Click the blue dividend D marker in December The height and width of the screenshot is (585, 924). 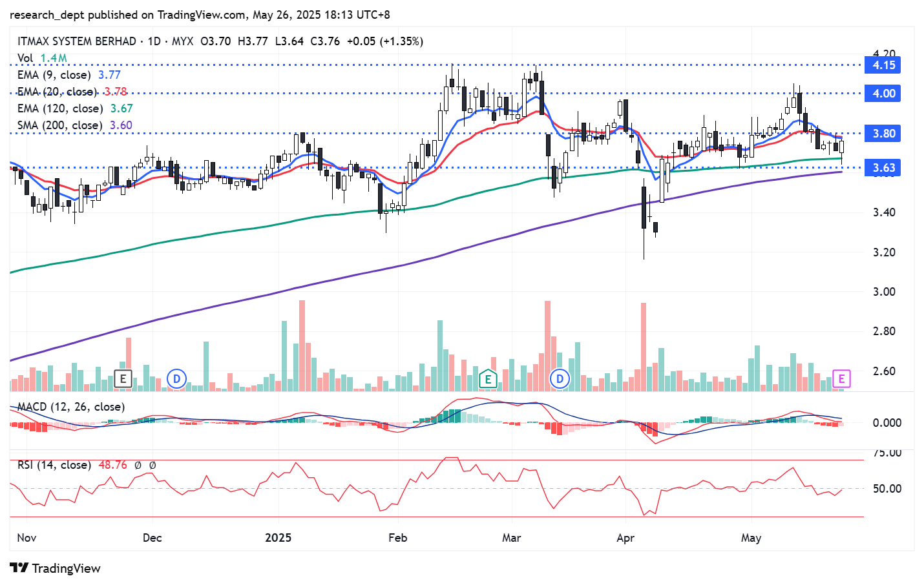point(176,379)
